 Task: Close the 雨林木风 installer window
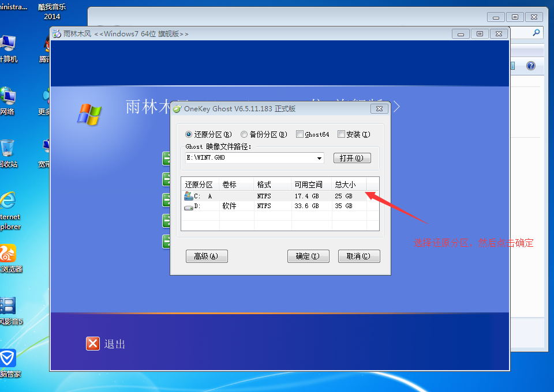[x=499, y=34]
